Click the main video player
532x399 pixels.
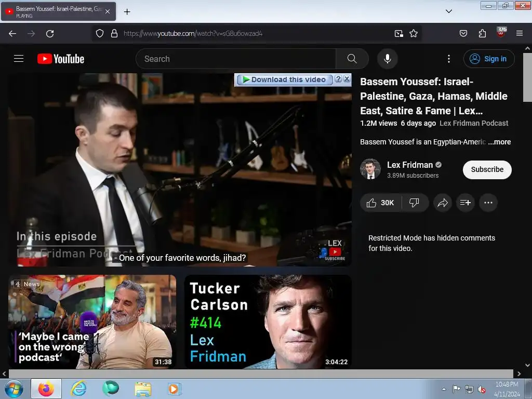pos(180,170)
